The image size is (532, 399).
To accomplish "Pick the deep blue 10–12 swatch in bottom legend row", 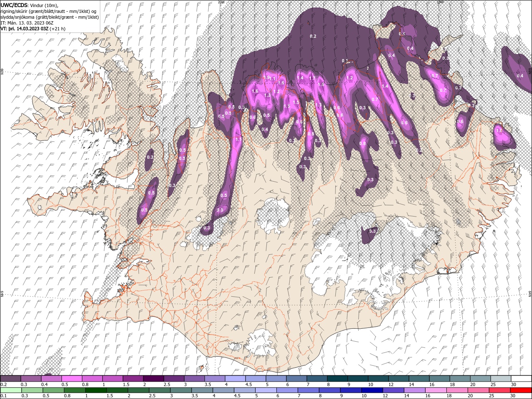I will (372, 390).
